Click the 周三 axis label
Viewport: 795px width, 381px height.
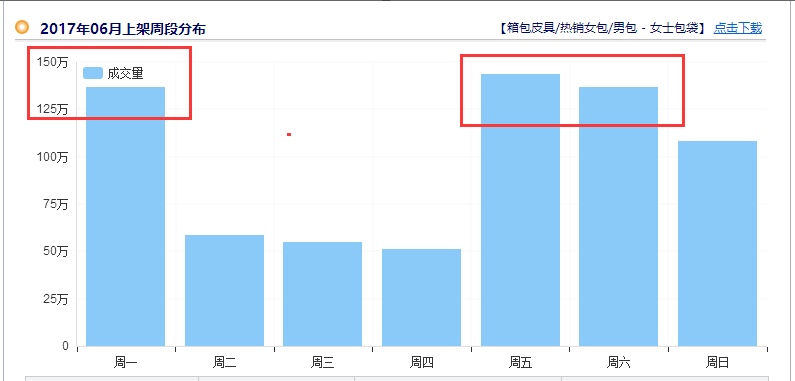[x=322, y=363]
